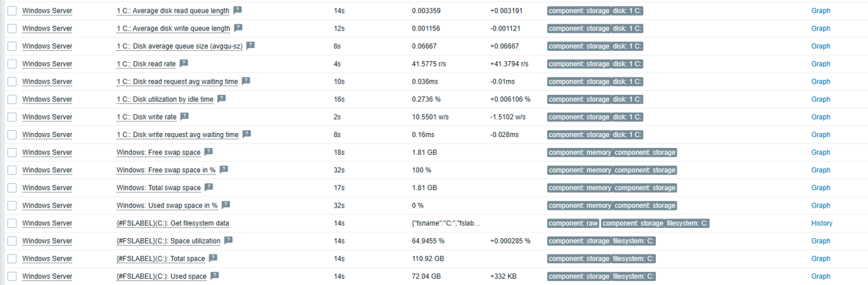Select checkbox for Disk average queue size row
Screen dimensions: 868x285
coord(12,46)
